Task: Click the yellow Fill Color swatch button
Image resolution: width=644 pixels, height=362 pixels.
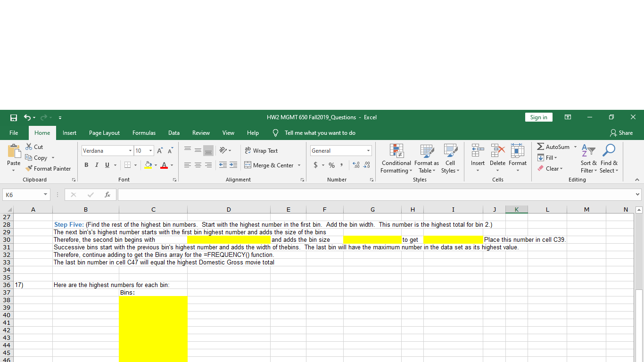Action: click(149, 165)
